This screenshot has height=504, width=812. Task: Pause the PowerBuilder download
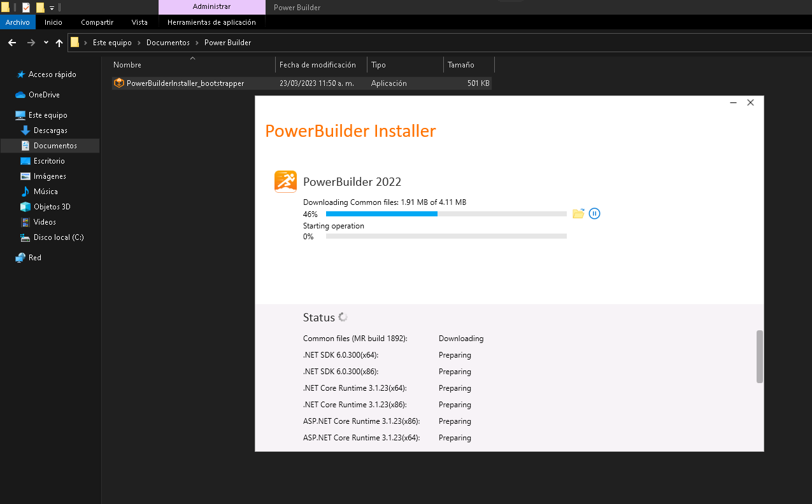tap(594, 214)
